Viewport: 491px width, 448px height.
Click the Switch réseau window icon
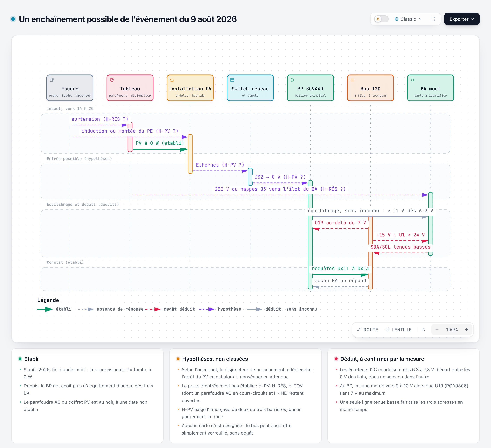[232, 80]
